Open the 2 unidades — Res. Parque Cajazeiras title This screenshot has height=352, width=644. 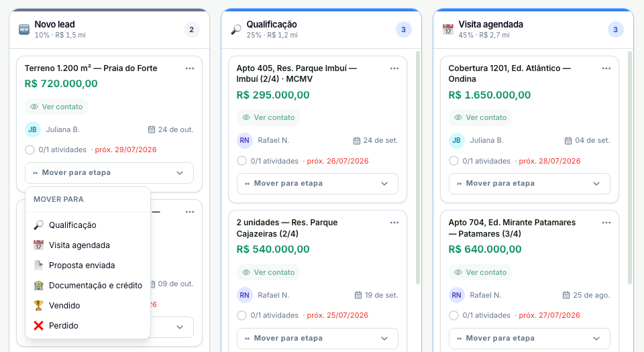287,228
